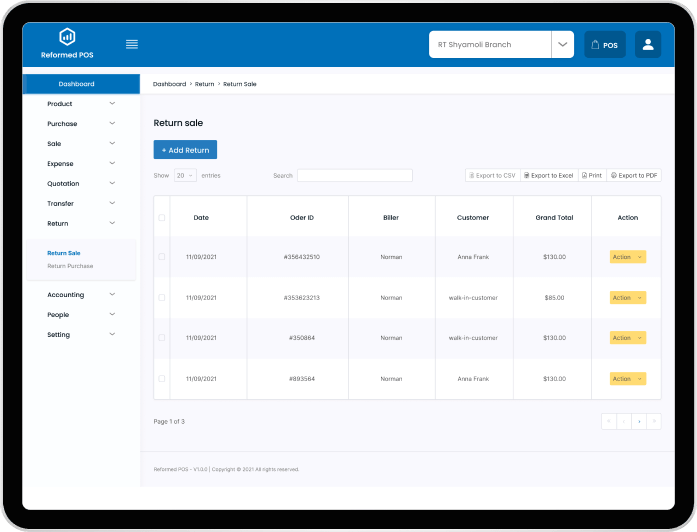Toggle the hamburger sidebar menu icon

pos(132,44)
